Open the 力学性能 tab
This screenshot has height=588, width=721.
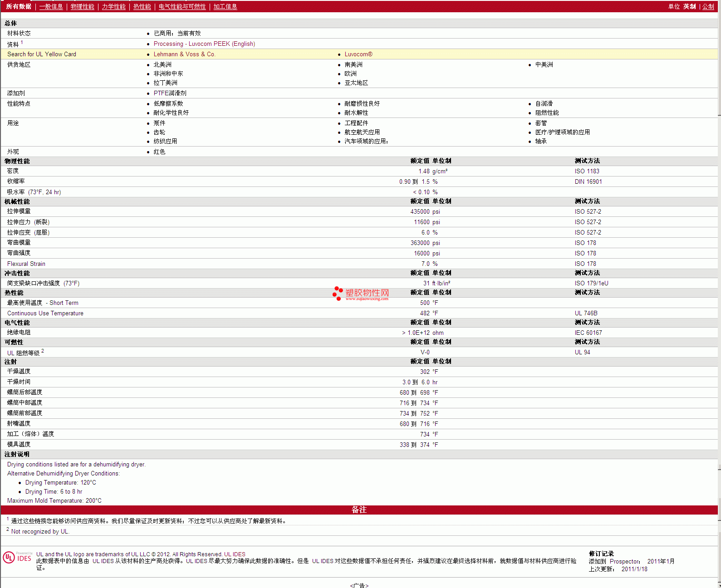point(113,6)
